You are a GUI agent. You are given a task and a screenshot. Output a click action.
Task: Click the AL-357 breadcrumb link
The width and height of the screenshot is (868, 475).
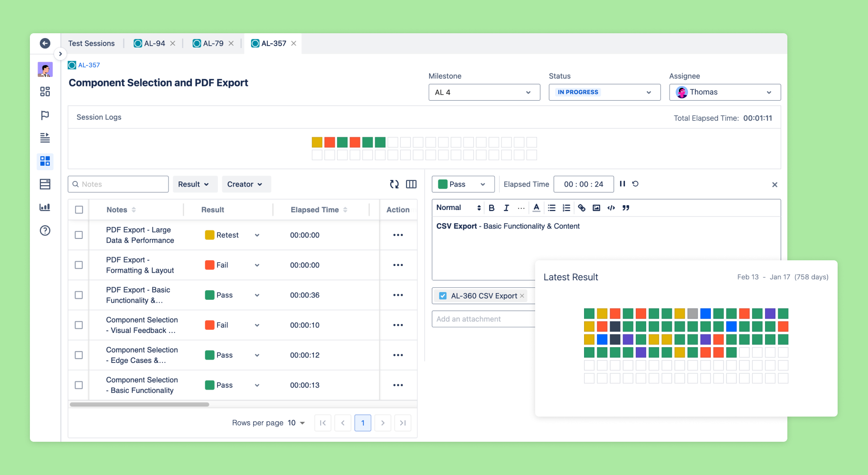pyautogui.click(x=89, y=65)
